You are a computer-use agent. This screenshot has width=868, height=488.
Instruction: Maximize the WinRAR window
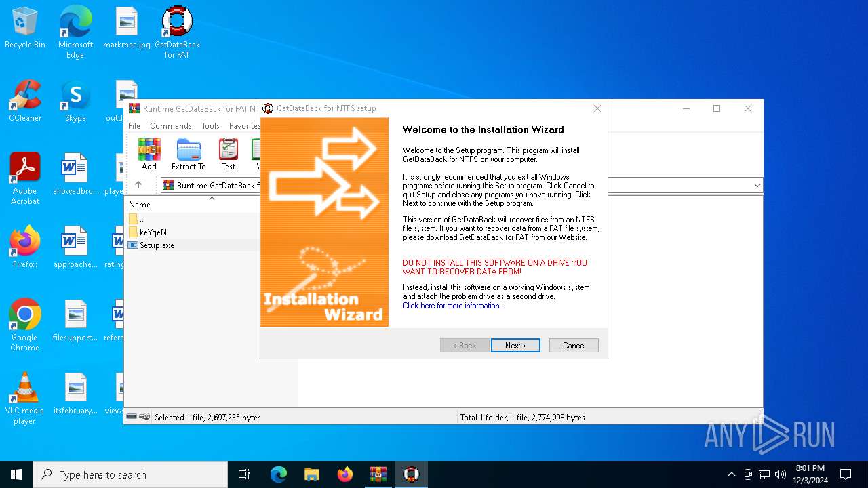(x=717, y=108)
